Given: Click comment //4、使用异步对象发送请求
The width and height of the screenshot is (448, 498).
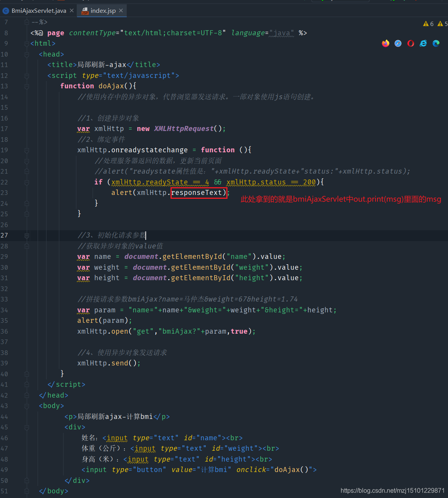Looking at the screenshot, I should pos(122,353).
